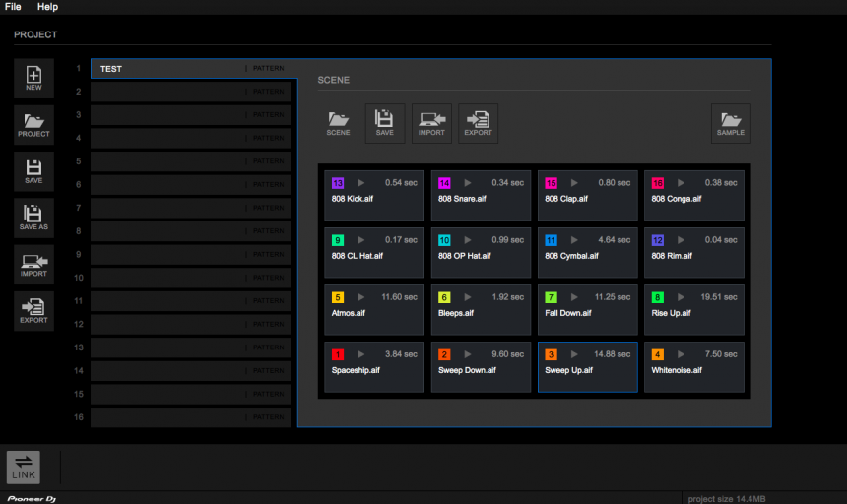
Task: Select the Bleeps.aif file name
Action: point(456,313)
